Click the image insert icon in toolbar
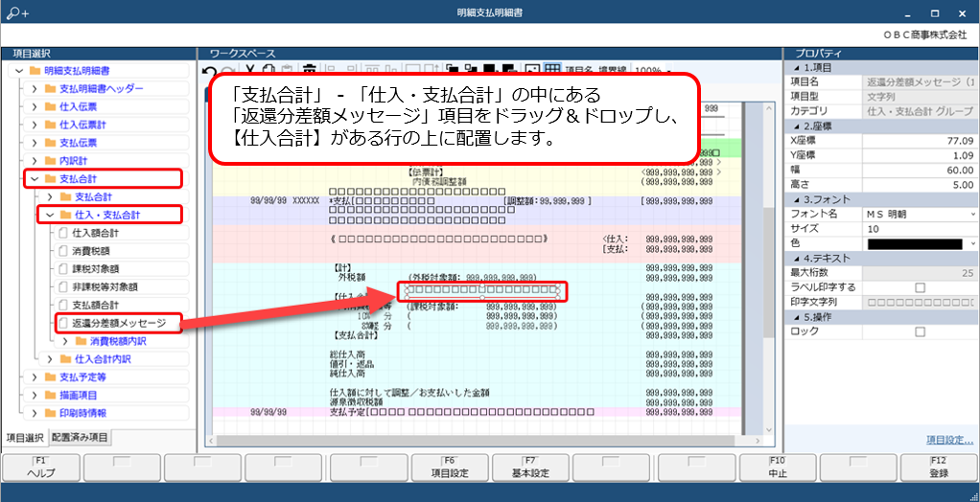 532,70
